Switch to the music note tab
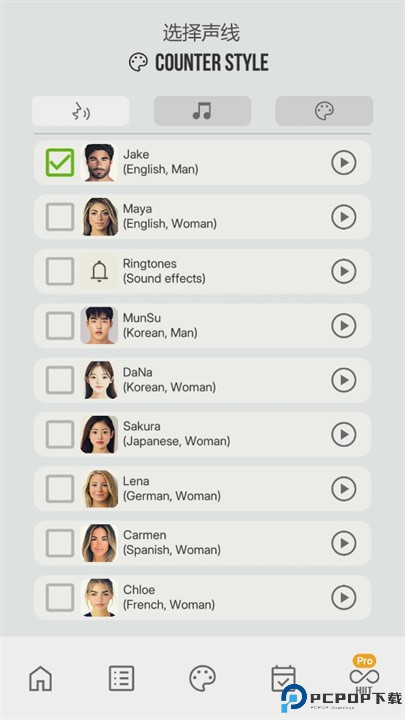 (x=202, y=111)
